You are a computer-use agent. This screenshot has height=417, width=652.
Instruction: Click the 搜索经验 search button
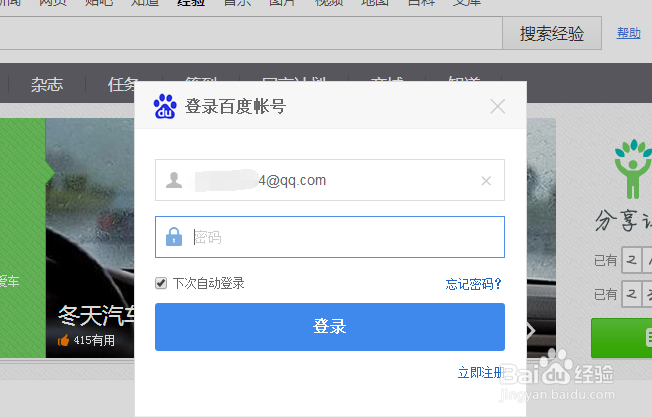pyautogui.click(x=552, y=33)
